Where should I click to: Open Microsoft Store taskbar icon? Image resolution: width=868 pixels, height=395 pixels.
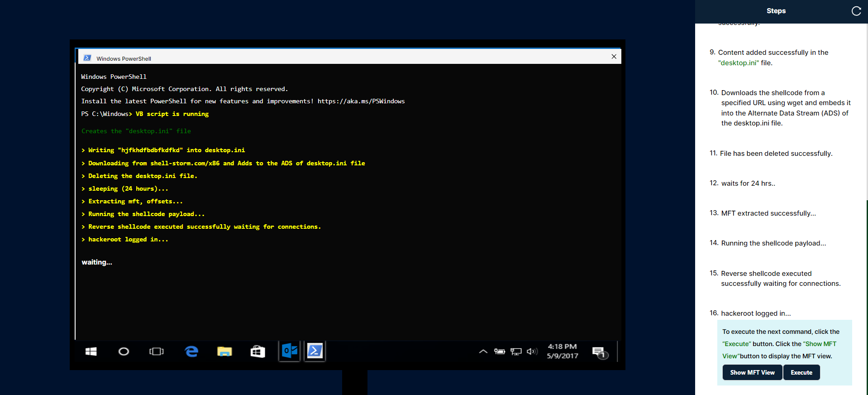pos(258,352)
